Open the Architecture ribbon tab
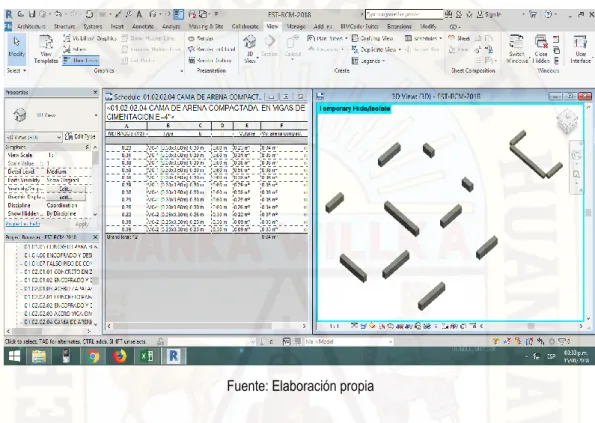 pos(31,27)
